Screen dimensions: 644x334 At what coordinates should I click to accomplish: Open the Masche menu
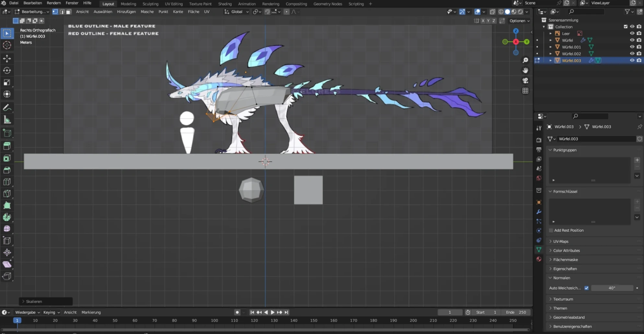coord(147,12)
